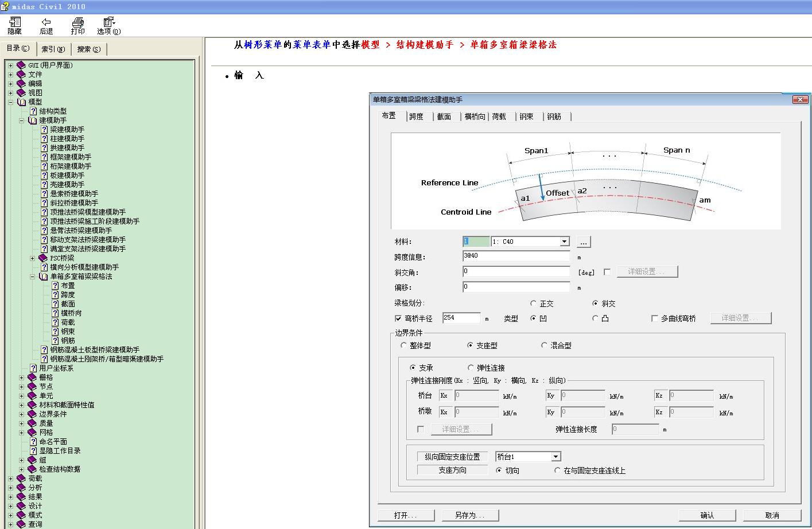Expand the 材料和截面特性值 tree node

click(x=21, y=404)
